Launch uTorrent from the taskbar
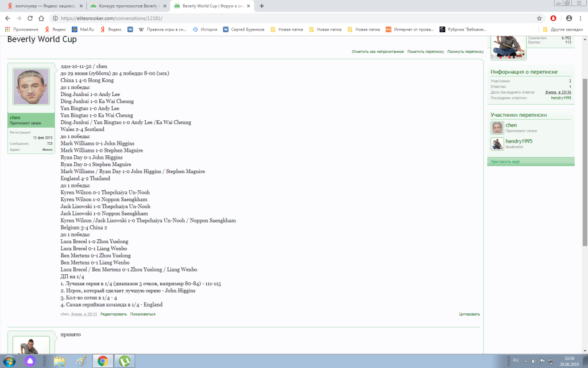 124,361
